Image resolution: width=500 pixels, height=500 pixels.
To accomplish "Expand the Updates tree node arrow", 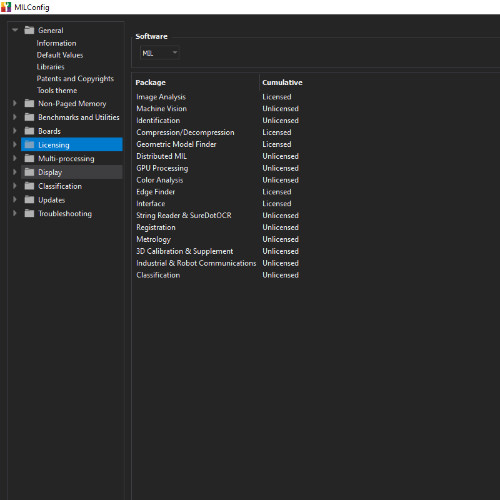I will [x=15, y=200].
